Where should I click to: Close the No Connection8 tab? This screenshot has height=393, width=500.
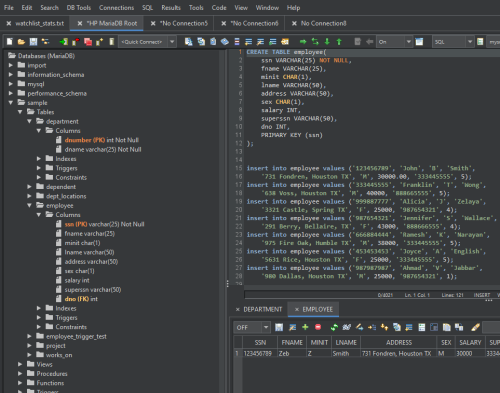click(294, 23)
